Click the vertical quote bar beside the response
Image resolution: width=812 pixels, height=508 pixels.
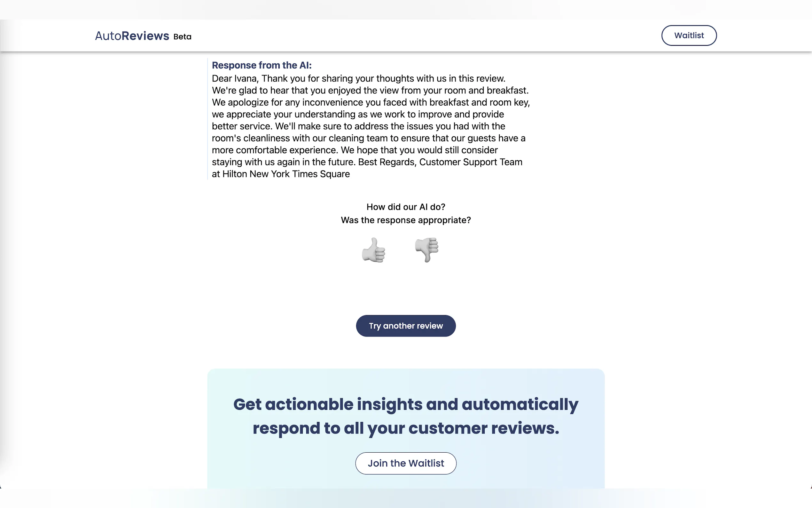tap(208, 119)
